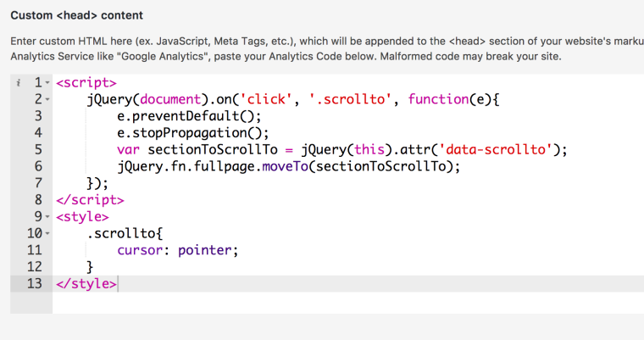Click the closing </script> tag
Viewport: 644px width, 340px height.
click(x=89, y=200)
